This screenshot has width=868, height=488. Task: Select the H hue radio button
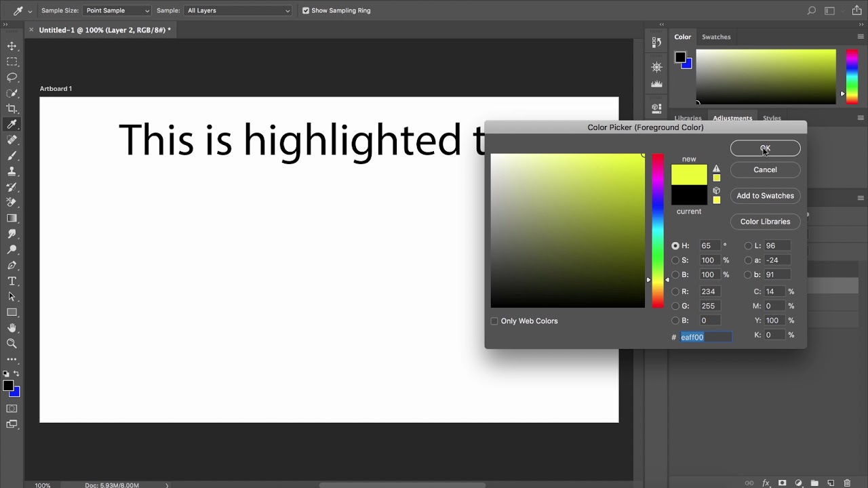tap(675, 246)
